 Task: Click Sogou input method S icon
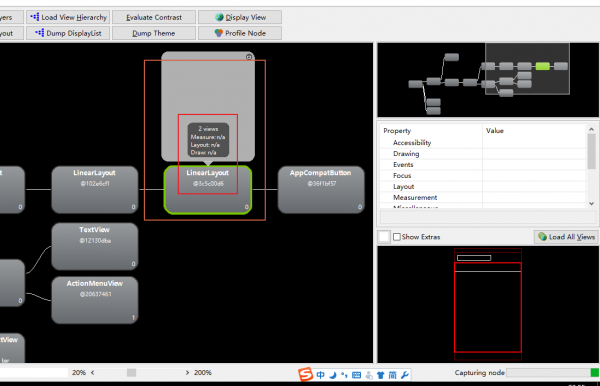coord(305,374)
